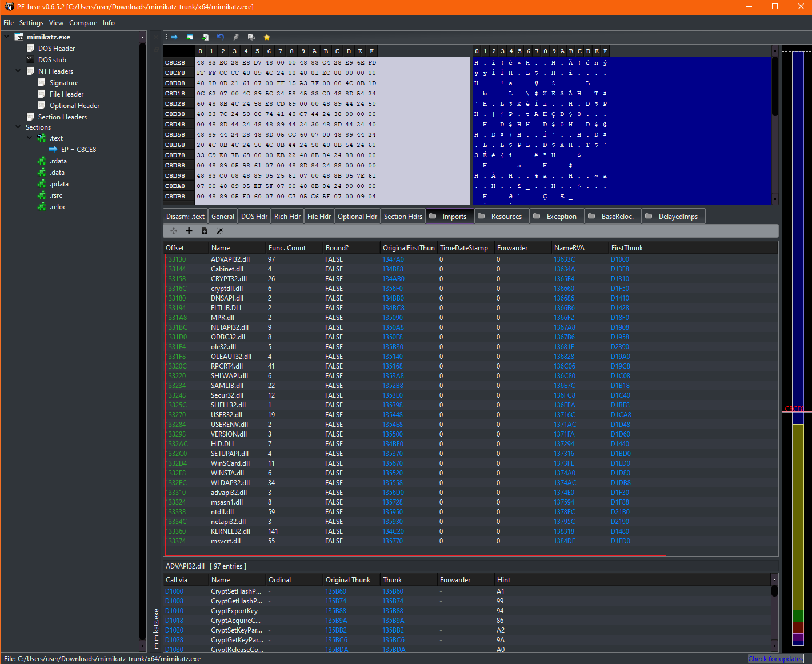The height and width of the screenshot is (664, 812).
Task: Click the plus icon to add import
Action: tap(189, 231)
